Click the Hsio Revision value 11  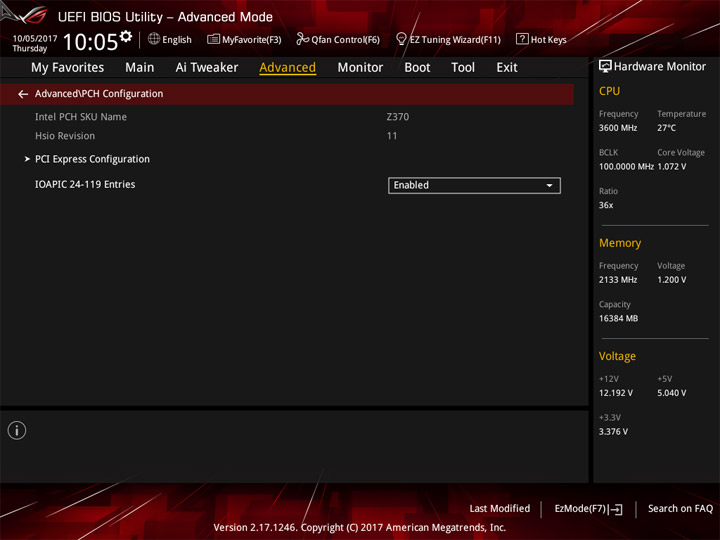[x=392, y=136]
